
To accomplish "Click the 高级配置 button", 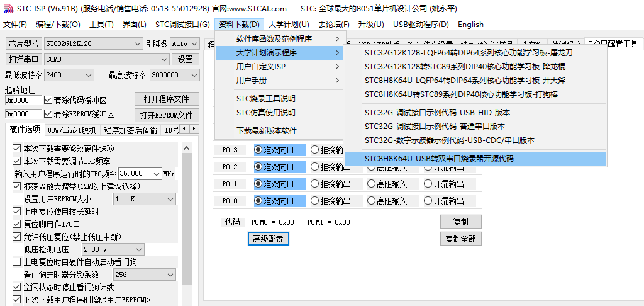I will [x=268, y=239].
